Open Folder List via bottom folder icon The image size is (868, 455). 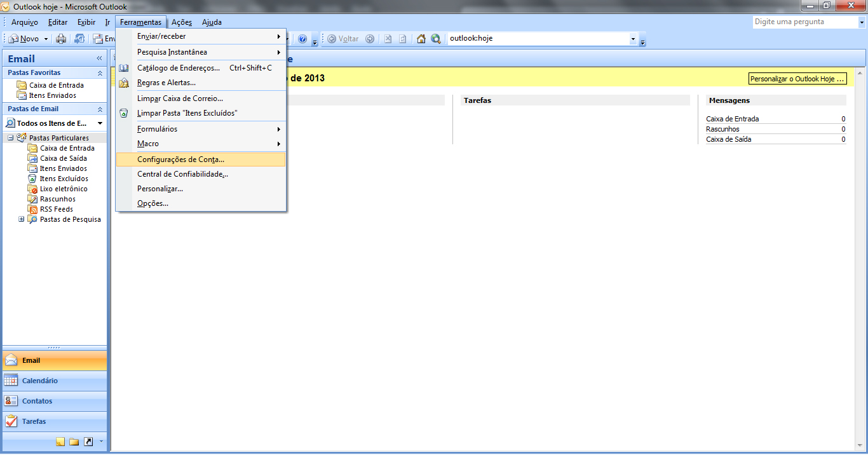[74, 442]
